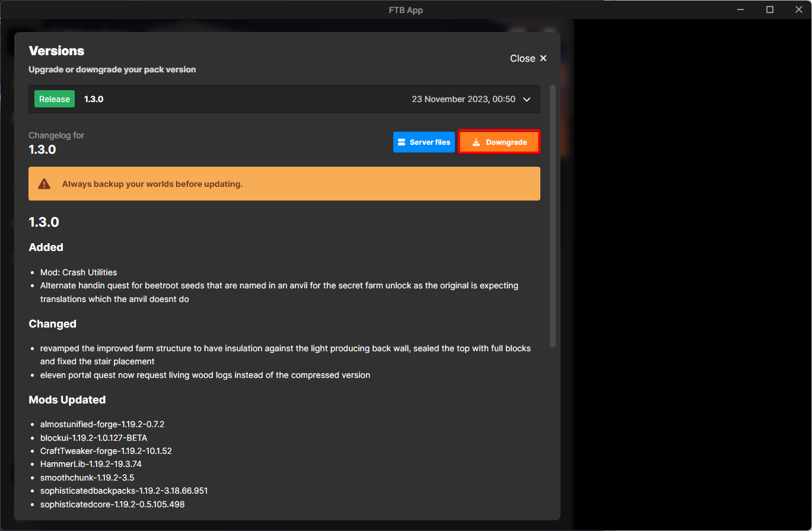Screen dimensions: 812x531
Task: Click the alternate handin quest line
Action: (279, 292)
